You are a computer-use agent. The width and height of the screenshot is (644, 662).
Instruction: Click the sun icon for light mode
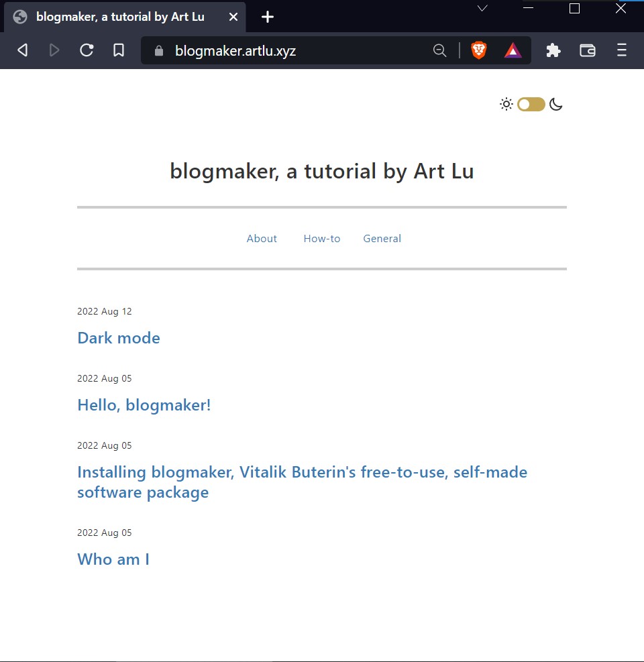click(506, 104)
